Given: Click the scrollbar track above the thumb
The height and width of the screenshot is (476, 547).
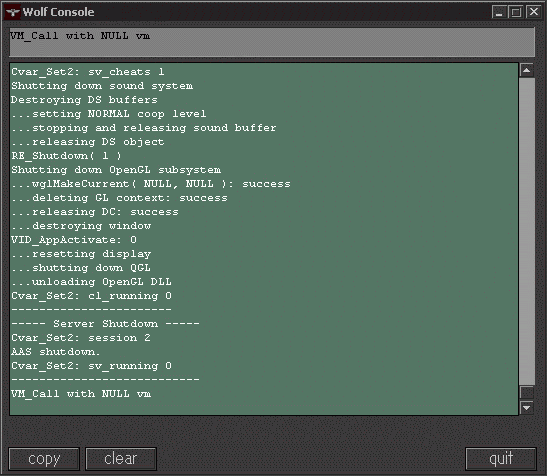Looking at the screenshot, I should [527, 230].
